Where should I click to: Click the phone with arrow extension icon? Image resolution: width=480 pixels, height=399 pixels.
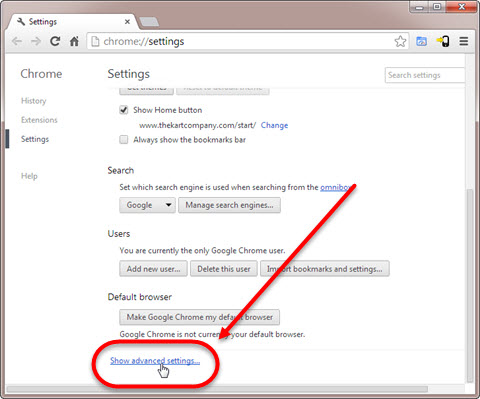coord(443,41)
